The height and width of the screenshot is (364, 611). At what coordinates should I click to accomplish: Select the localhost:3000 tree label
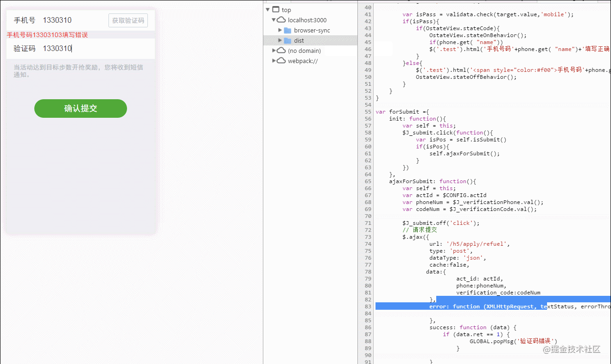point(307,20)
